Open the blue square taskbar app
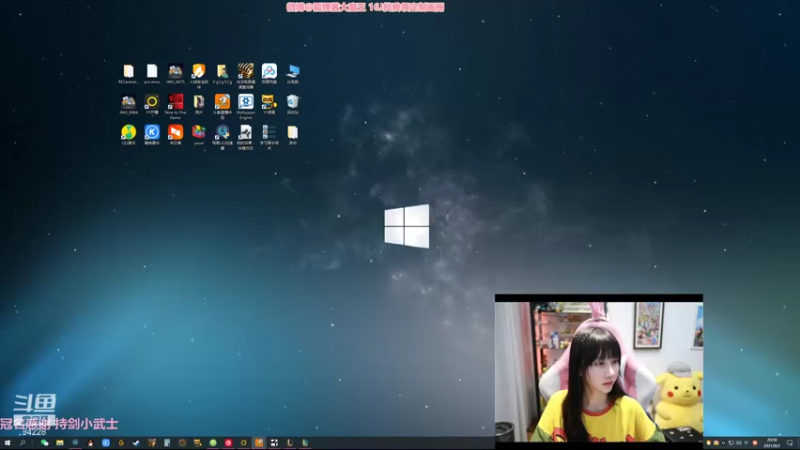Screen dimensions: 800x450 (x=106, y=443)
